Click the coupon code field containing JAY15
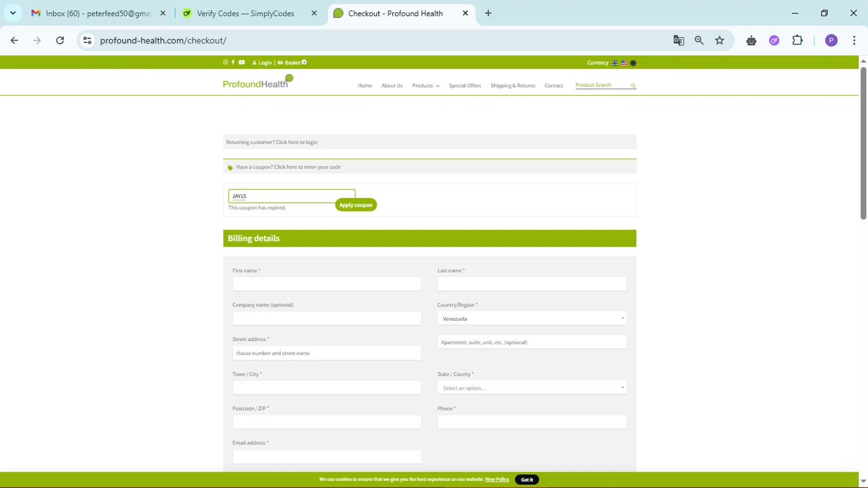The height and width of the screenshot is (488, 868). tap(292, 196)
